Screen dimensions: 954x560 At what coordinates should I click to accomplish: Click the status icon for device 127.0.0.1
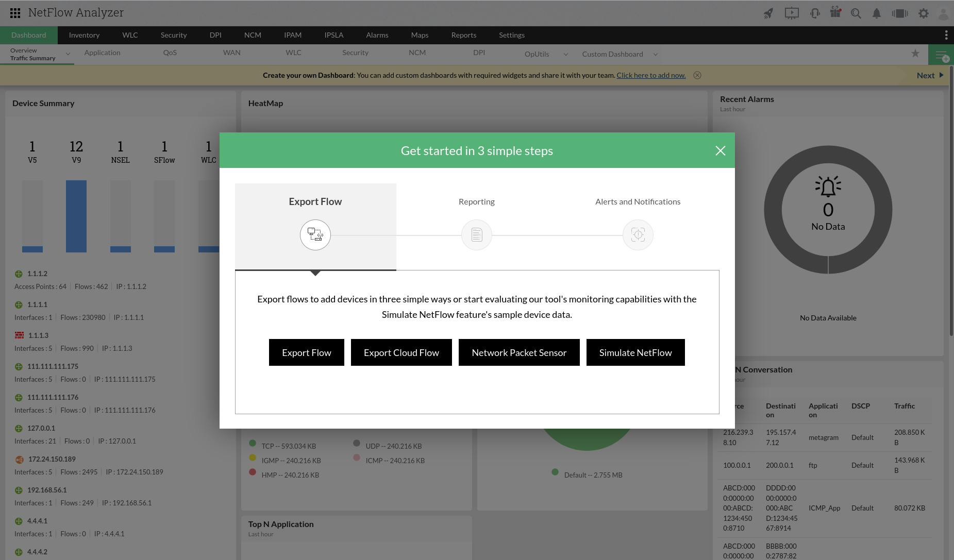(x=19, y=429)
